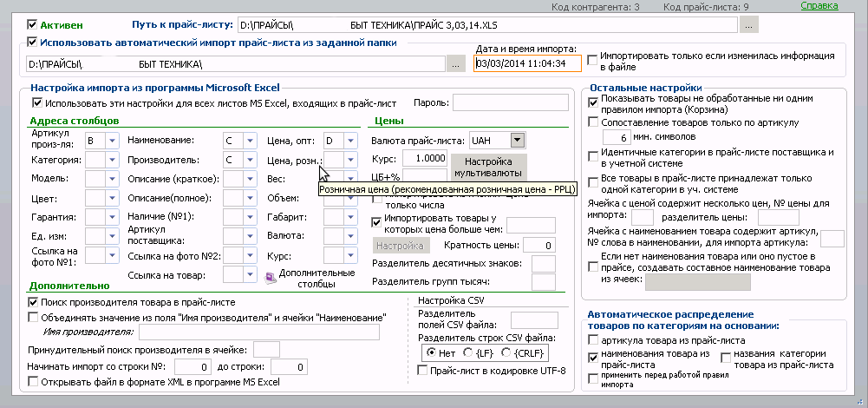Image resolution: width=868 pixels, height=408 pixels.
Task: Click Разделитель групп тысяч field
Action: pos(543,282)
